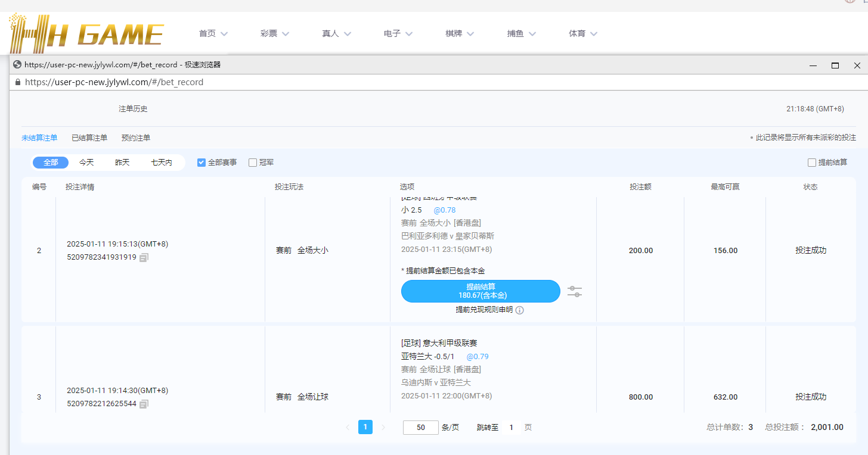Click the HH GAME logo
This screenshot has width=868, height=455.
click(x=86, y=33)
